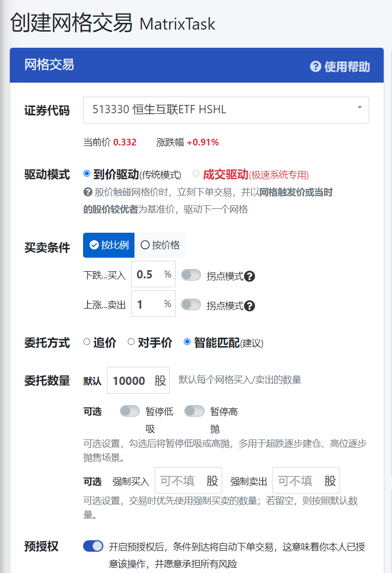Enable the 暂停高抛 toggle
This screenshot has height=573, width=392.
tap(194, 411)
